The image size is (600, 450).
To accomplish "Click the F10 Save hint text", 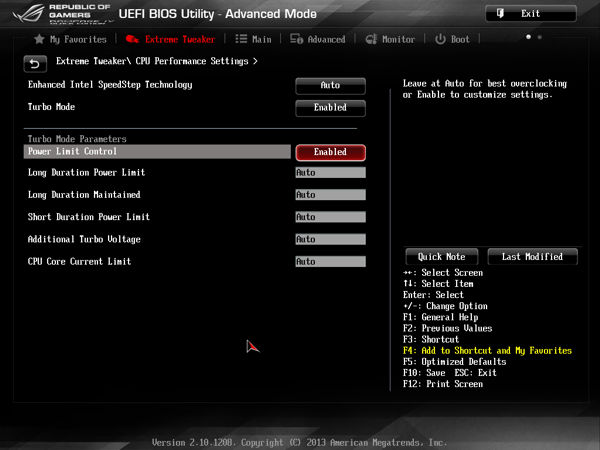I will pos(424,373).
